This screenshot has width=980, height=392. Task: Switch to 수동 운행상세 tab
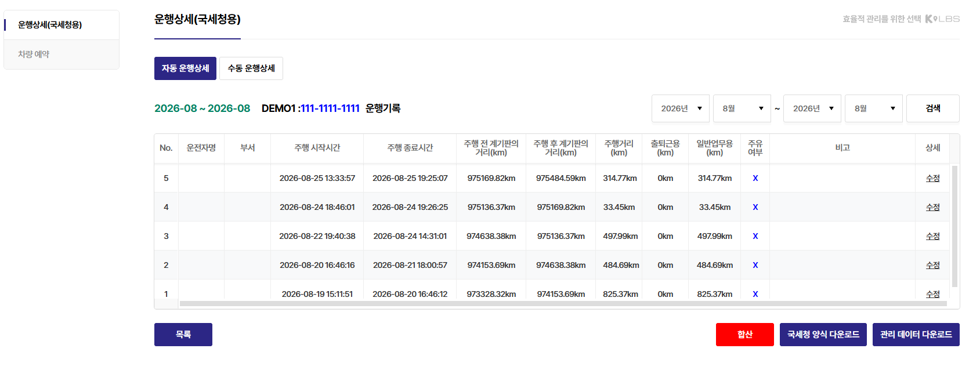(x=251, y=68)
